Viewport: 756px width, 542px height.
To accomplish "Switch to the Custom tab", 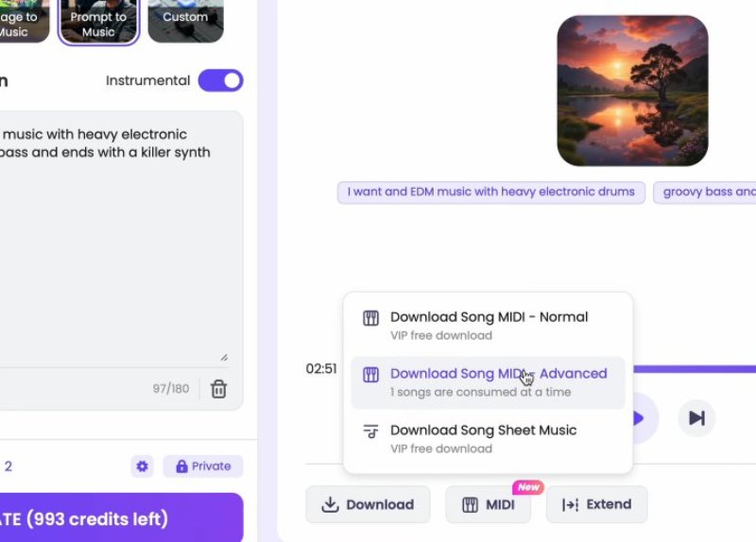I will [x=185, y=20].
